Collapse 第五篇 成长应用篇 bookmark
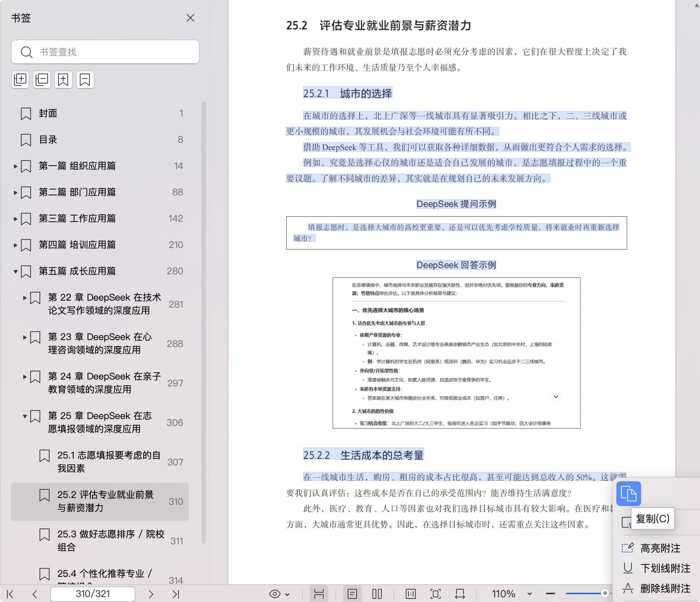The width and height of the screenshot is (700, 602). tap(15, 272)
